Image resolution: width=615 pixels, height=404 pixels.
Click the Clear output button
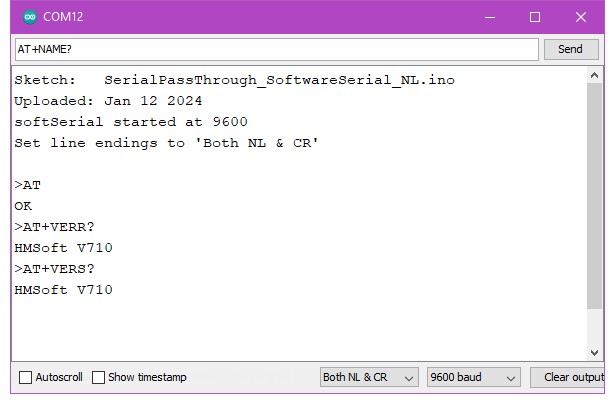pyautogui.click(x=572, y=378)
